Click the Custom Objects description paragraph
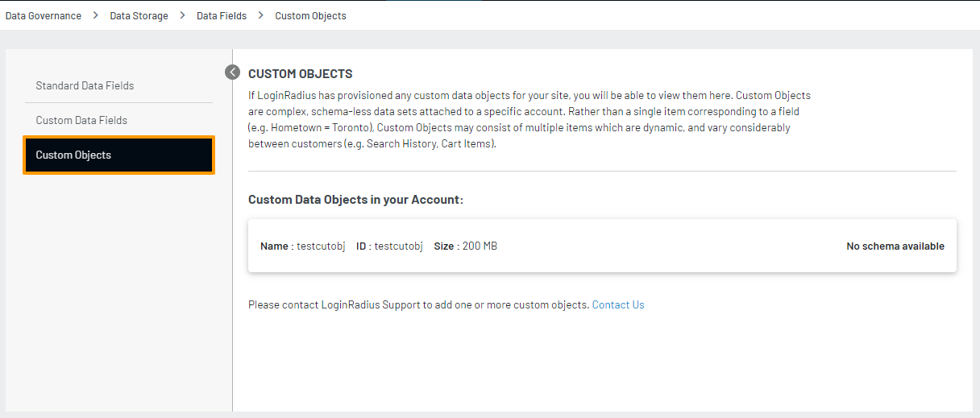Screen dimensions: 980x418 [529, 120]
